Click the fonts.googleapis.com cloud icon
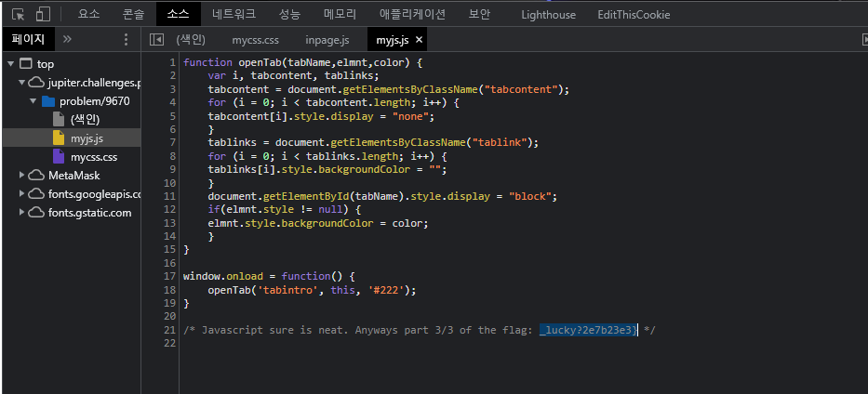This screenshot has width=868, height=394. pyautogui.click(x=36, y=194)
